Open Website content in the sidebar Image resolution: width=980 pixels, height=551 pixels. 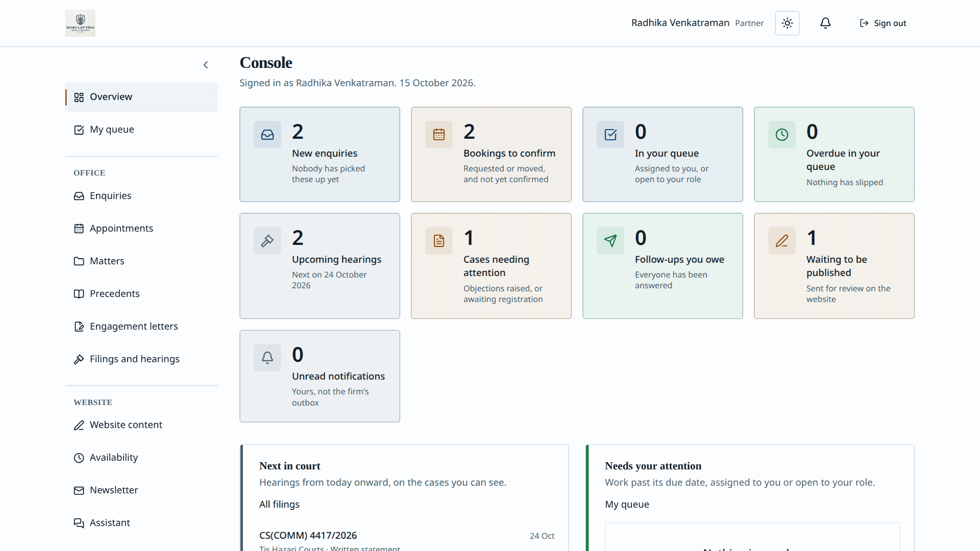[x=141, y=425]
